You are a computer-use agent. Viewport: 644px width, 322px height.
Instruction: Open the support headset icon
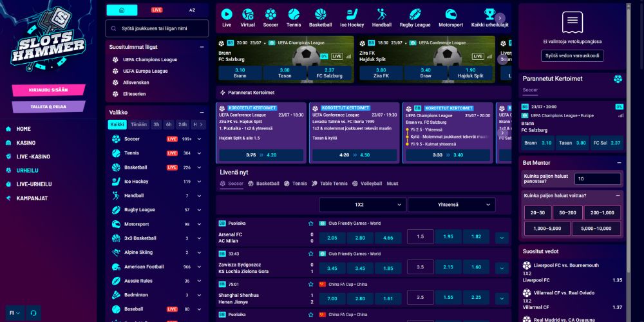click(33, 313)
